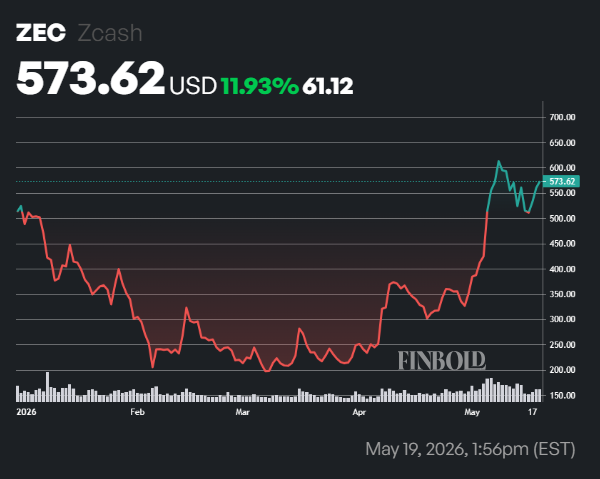
Task: Select the 573.62 price headline
Action: [90, 78]
